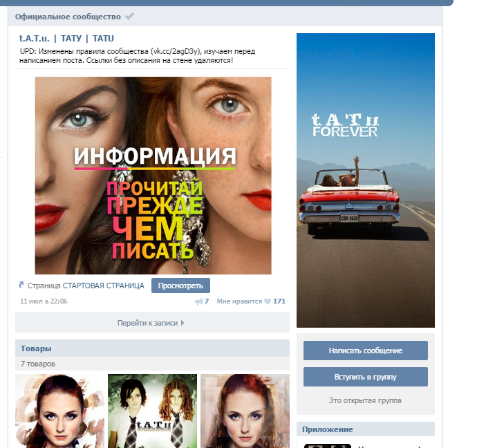Open the t.A.T.u FOREVER group avatar

pyautogui.click(x=366, y=180)
